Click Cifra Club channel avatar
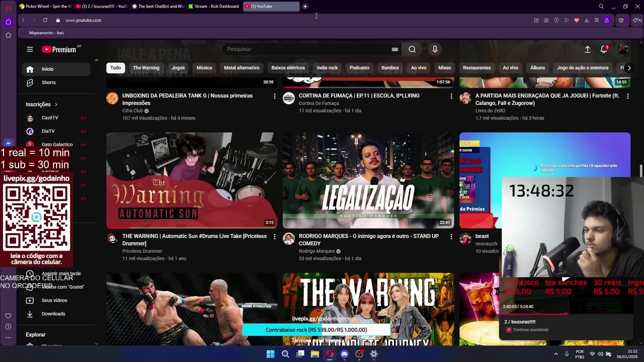Image resolution: width=644 pixels, height=362 pixels. (x=112, y=98)
